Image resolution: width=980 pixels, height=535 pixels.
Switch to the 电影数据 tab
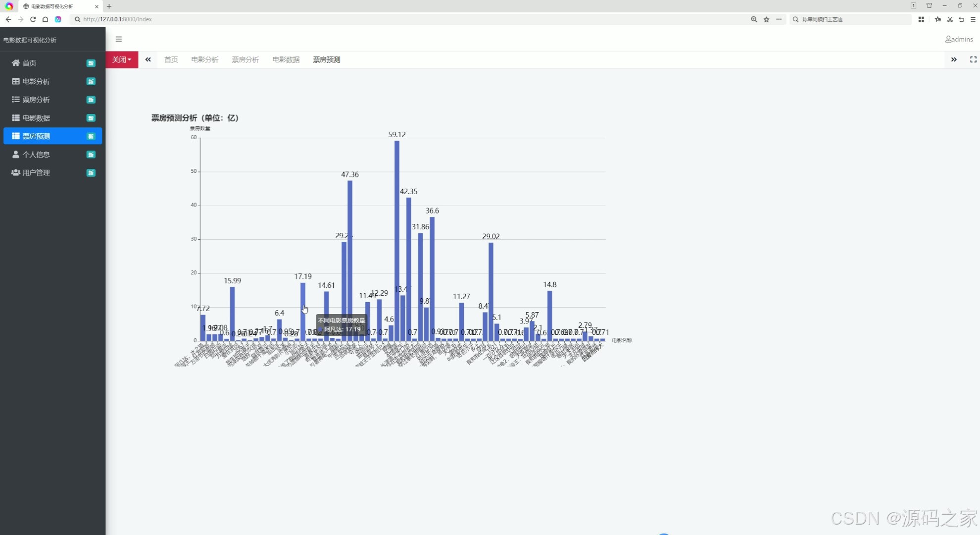[286, 60]
